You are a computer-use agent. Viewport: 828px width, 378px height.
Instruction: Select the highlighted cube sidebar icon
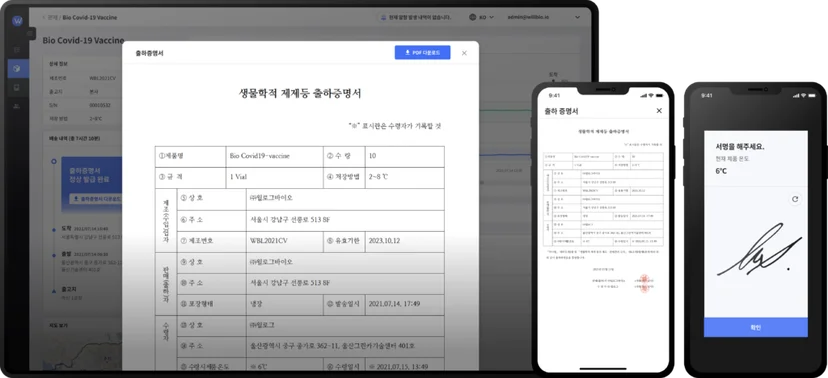(18, 69)
